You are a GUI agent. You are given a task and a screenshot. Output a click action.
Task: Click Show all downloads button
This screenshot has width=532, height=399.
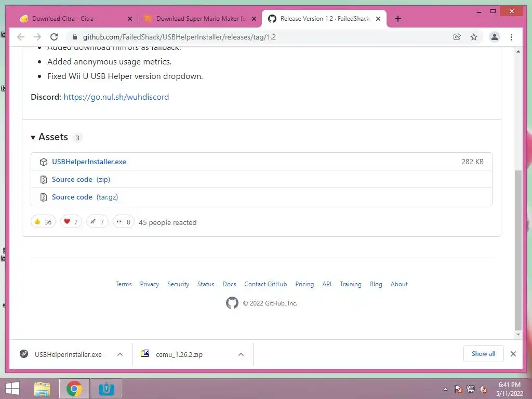(x=484, y=354)
